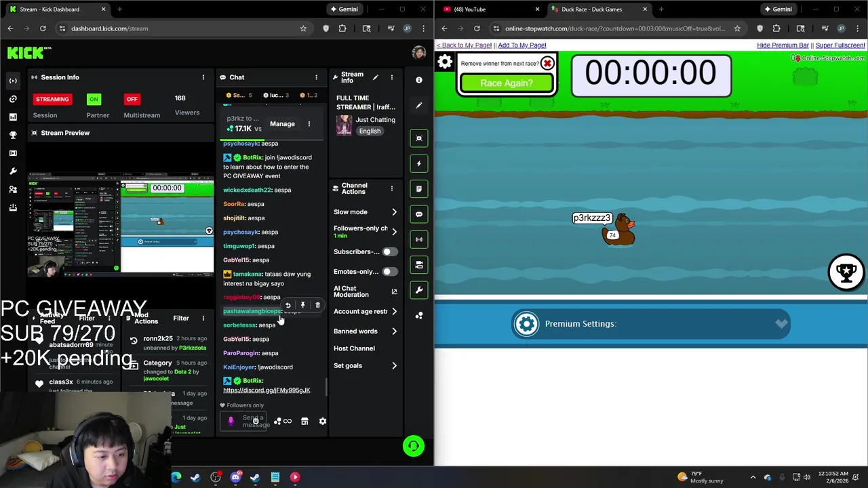The width and height of the screenshot is (868, 488).
Task: Pin the pashawalangbiceps chat message
Action: [302, 305]
